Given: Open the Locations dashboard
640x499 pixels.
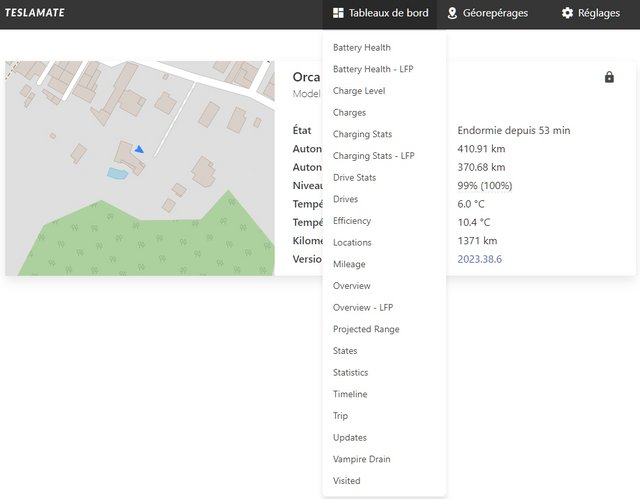Looking at the screenshot, I should [x=352, y=242].
